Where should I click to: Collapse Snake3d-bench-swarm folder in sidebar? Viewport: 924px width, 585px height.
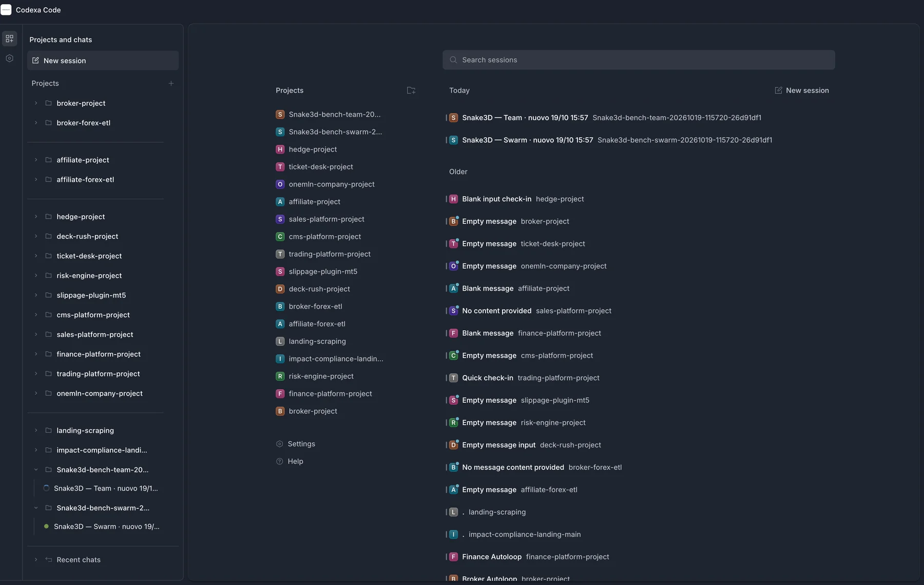coord(36,508)
